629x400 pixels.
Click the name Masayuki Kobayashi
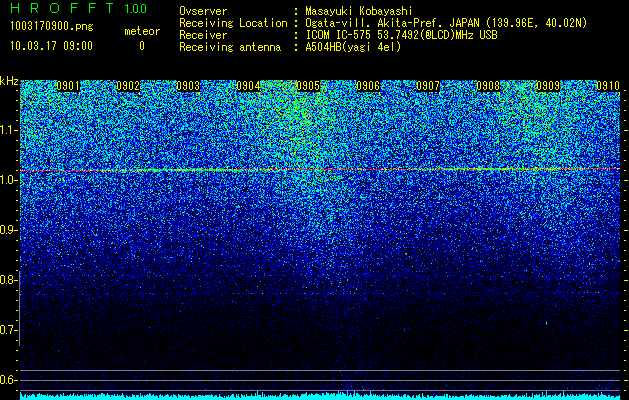[x=358, y=11]
